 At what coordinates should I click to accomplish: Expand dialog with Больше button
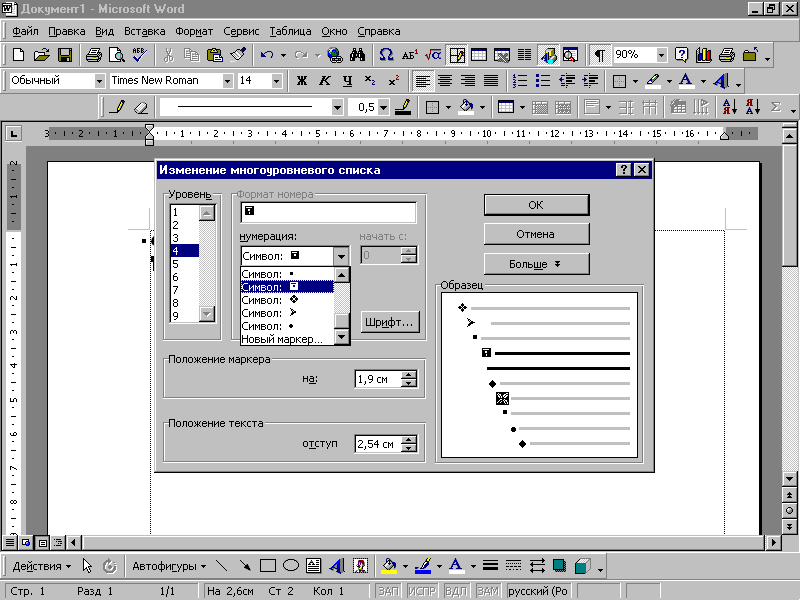point(536,264)
